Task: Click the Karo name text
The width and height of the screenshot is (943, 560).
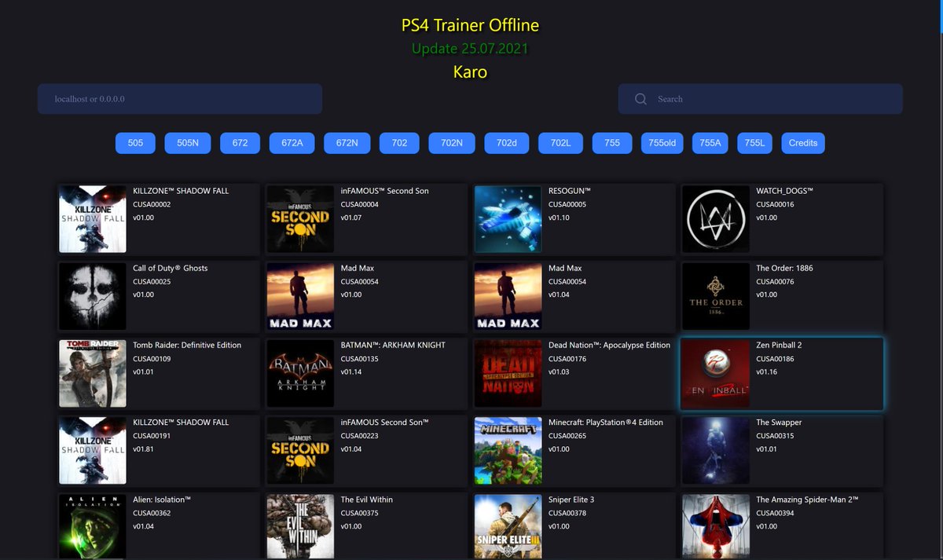Action: tap(470, 72)
